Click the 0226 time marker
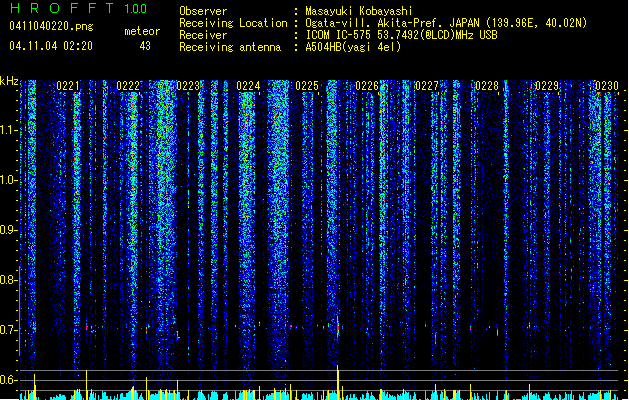This screenshot has width=629, height=400. click(367, 86)
